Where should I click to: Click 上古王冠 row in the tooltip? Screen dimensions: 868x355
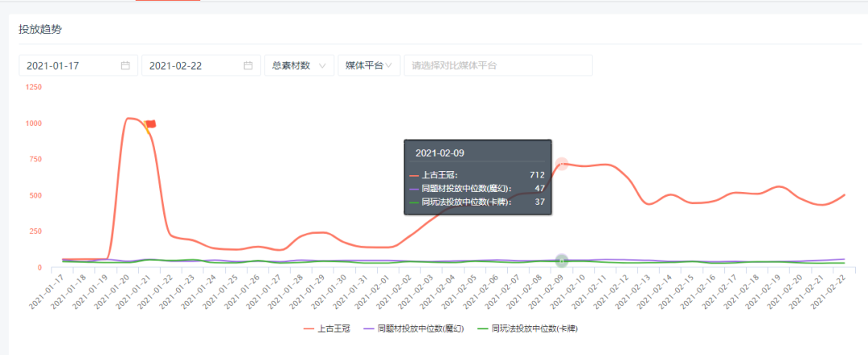477,174
